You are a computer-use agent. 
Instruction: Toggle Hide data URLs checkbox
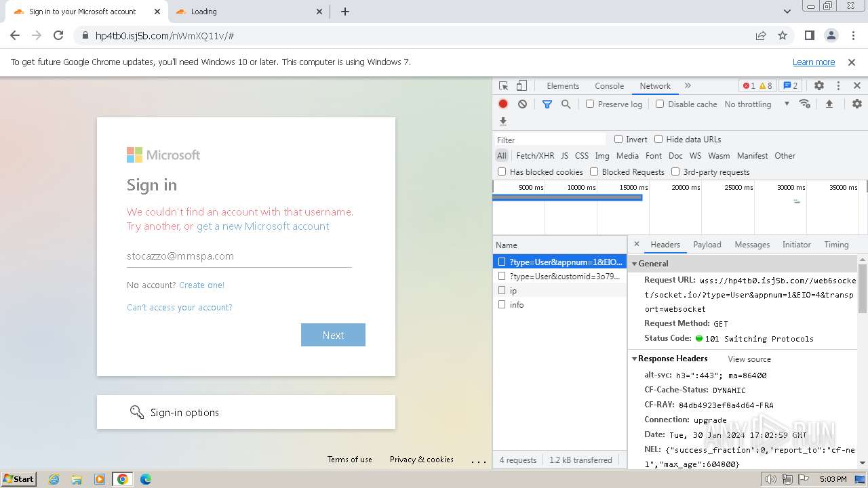point(658,139)
